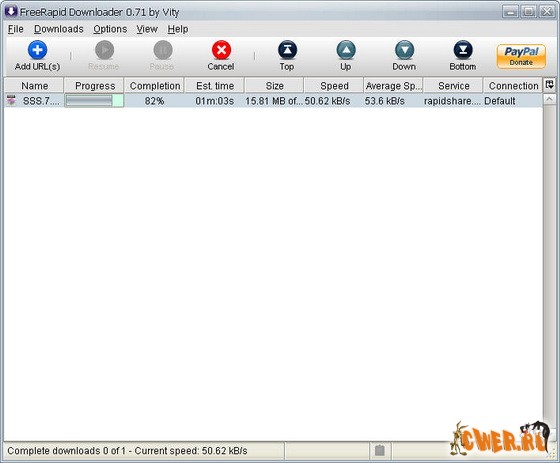
Task: Open the Downloads menu
Action: click(x=59, y=29)
